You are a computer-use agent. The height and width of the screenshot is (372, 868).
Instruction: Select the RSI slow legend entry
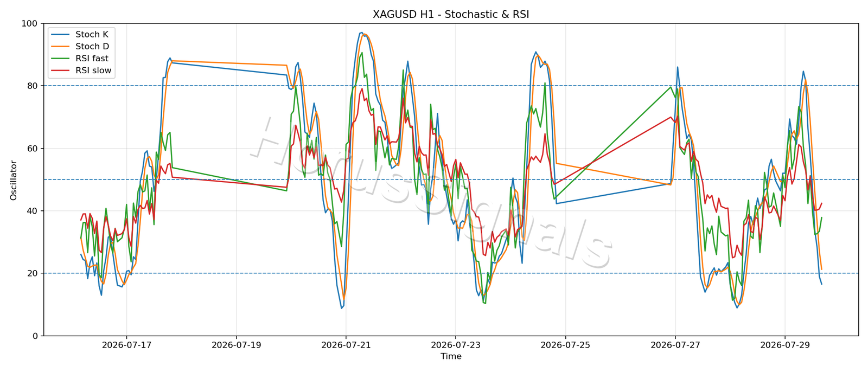tap(81, 70)
